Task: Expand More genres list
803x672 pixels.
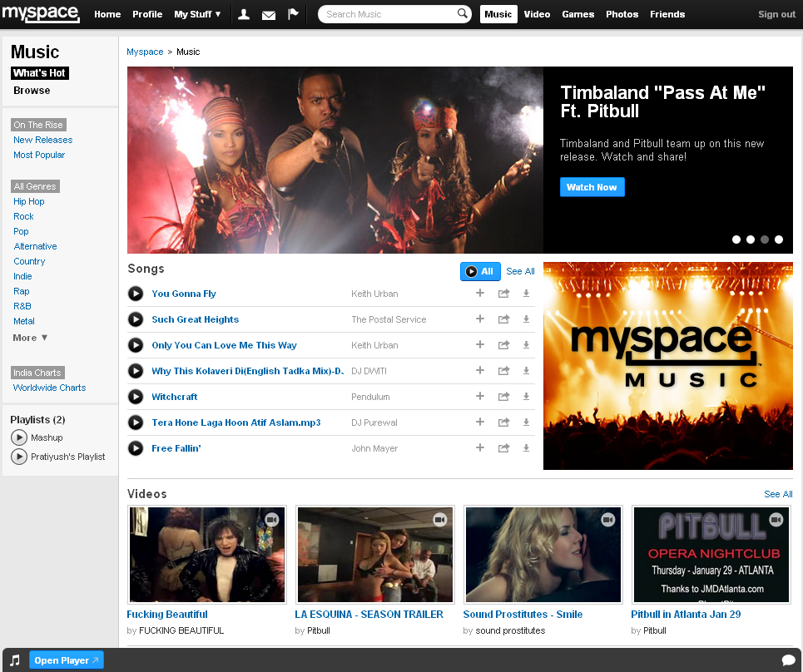Action: (x=30, y=338)
